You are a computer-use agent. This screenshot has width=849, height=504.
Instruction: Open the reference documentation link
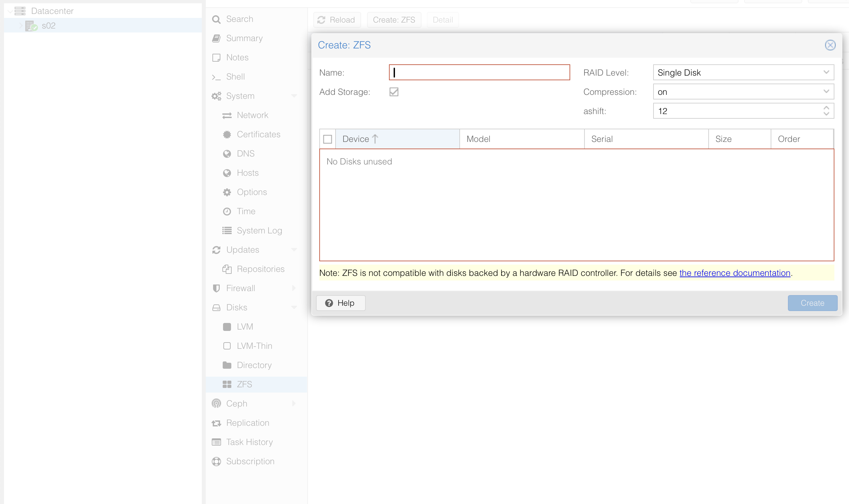pos(734,273)
